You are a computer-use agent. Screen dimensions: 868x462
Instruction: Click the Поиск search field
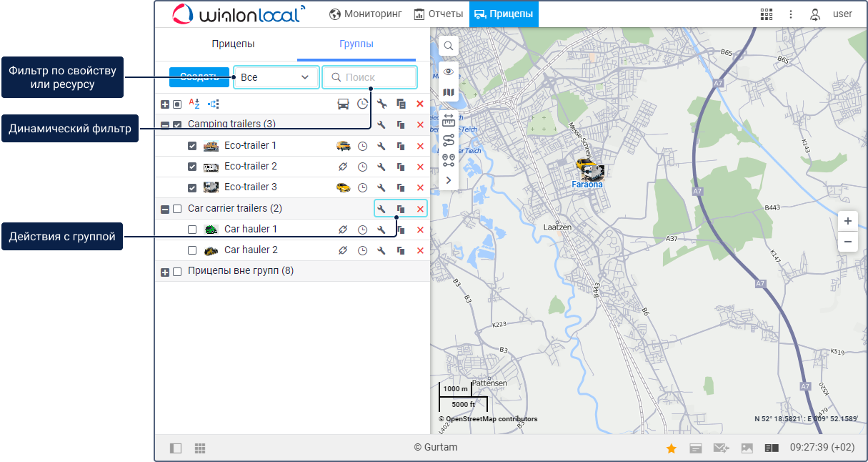point(369,77)
